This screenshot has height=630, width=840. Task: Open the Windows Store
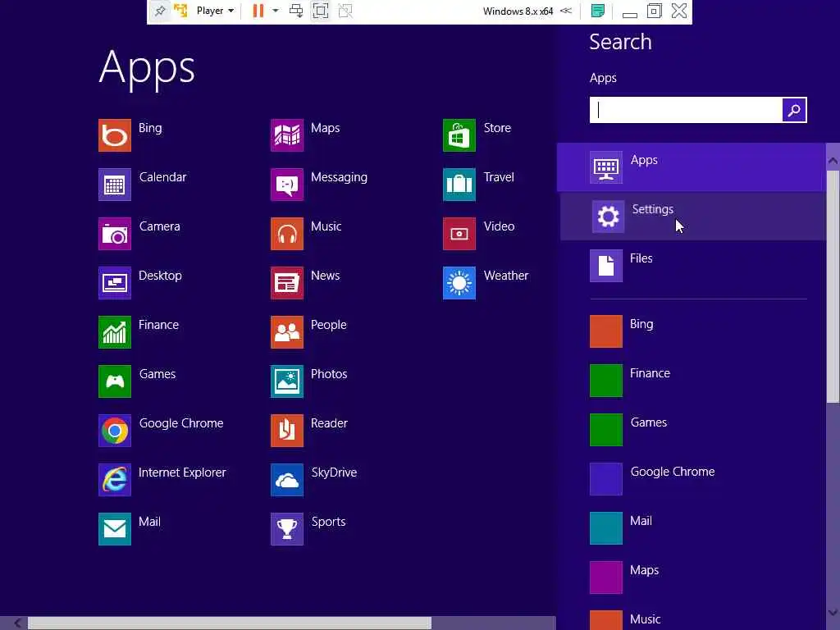(x=477, y=135)
